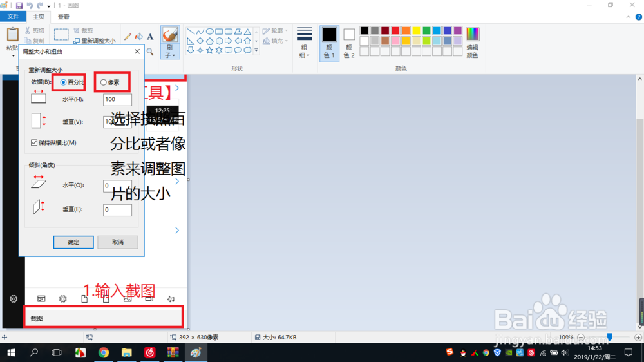Select Color 1 (颜色1) button

click(x=329, y=43)
